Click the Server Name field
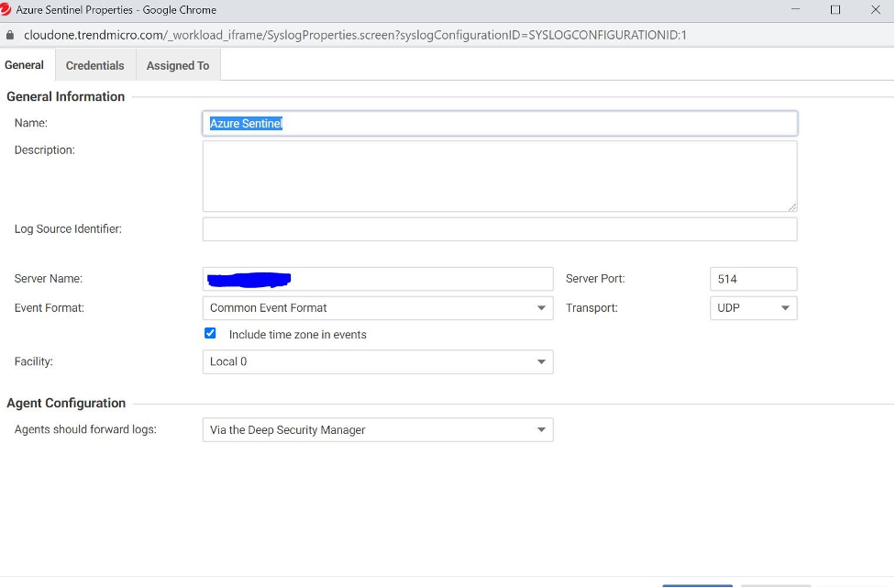The image size is (896, 588). (378, 279)
